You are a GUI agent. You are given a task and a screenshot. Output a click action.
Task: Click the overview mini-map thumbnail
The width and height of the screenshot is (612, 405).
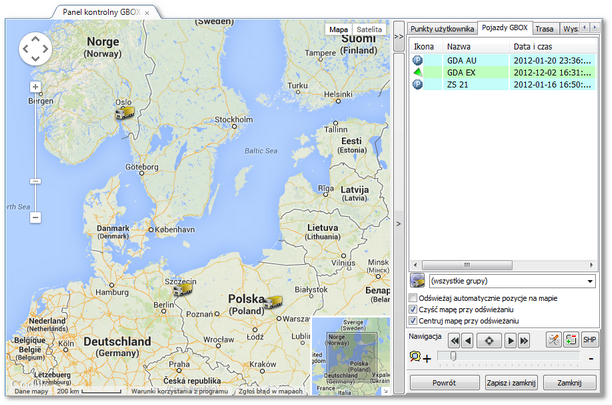tap(350, 355)
